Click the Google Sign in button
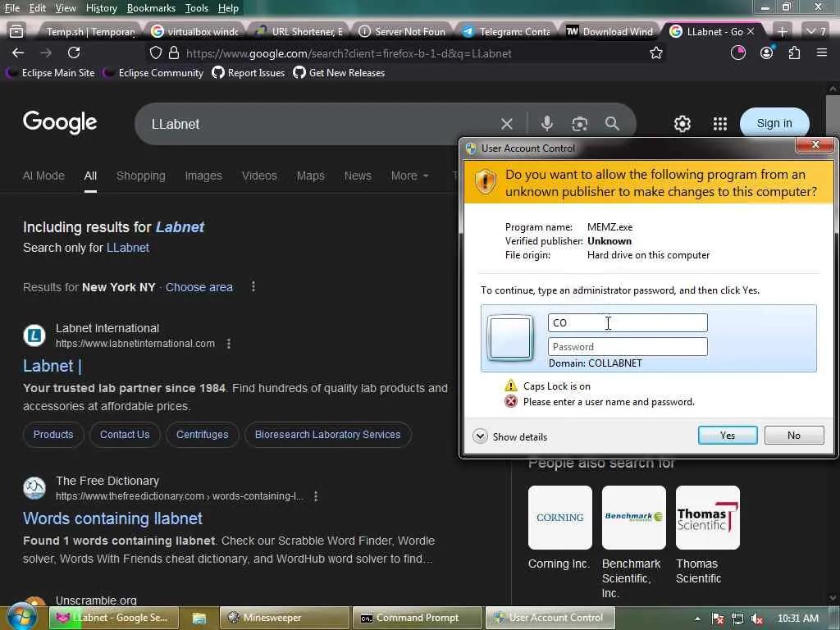The width and height of the screenshot is (840, 630). pyautogui.click(x=774, y=123)
